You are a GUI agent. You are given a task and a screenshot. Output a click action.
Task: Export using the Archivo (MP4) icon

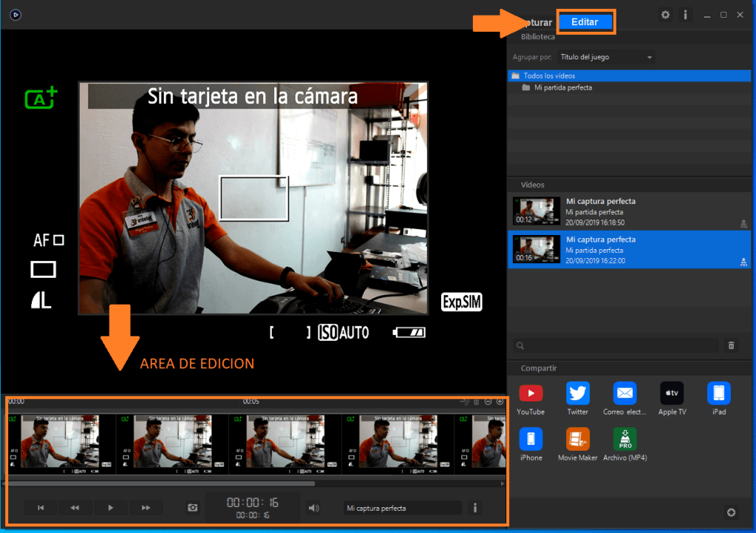pyautogui.click(x=624, y=439)
